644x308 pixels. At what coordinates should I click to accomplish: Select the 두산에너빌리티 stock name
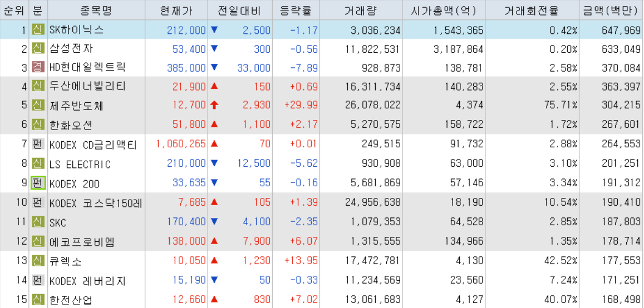coord(87,87)
